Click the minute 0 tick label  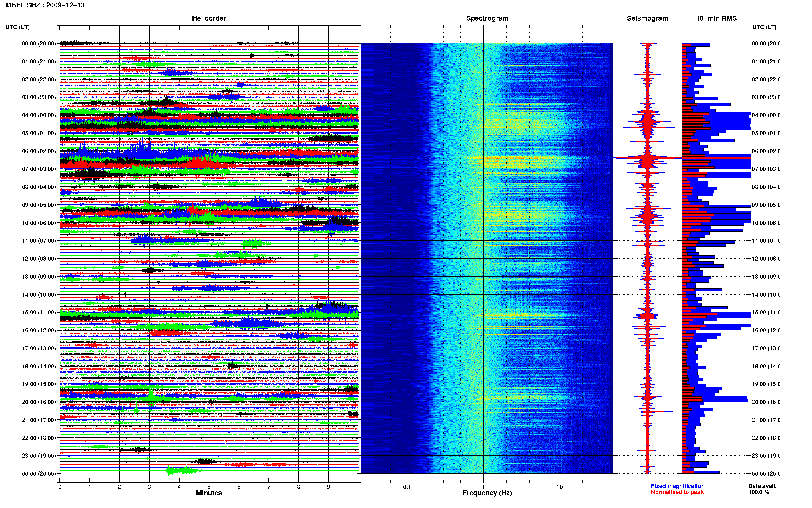click(60, 487)
